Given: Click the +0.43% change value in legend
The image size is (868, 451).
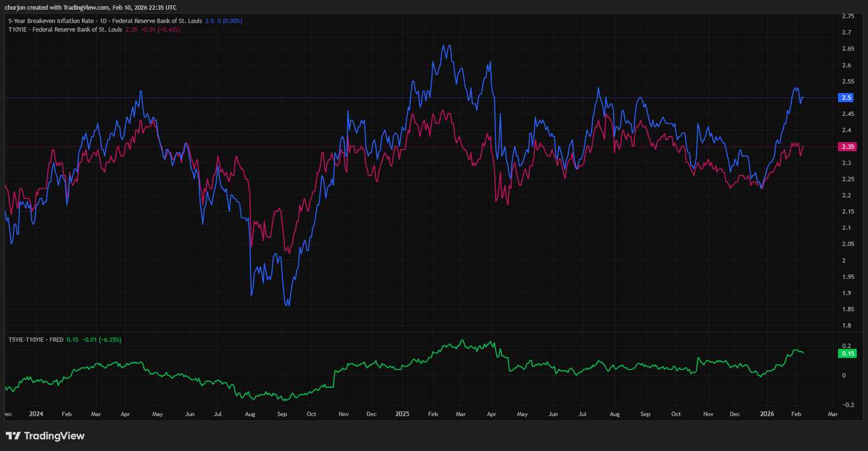Looking at the screenshot, I should pyautogui.click(x=170, y=29).
